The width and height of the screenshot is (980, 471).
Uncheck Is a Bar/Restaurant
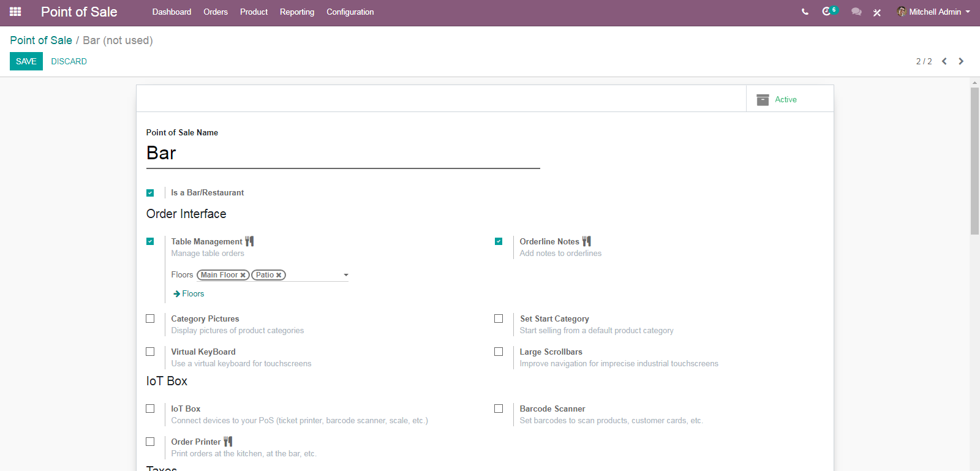click(150, 193)
